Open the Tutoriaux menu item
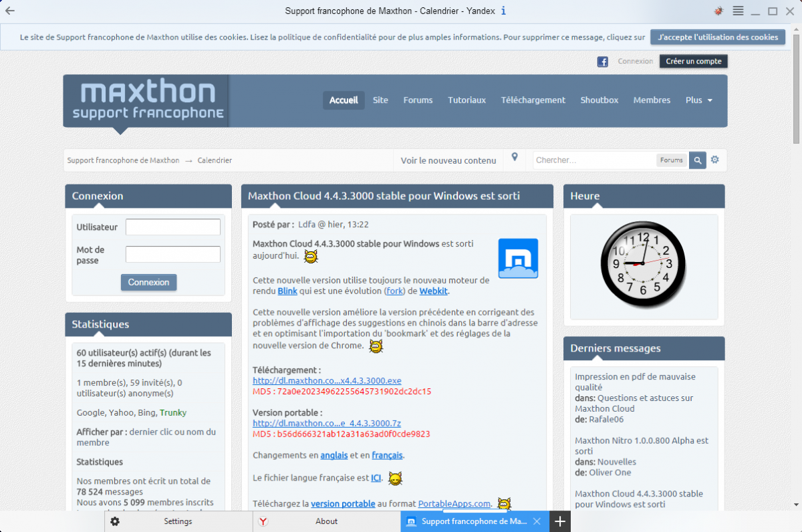802x532 pixels. [466, 100]
